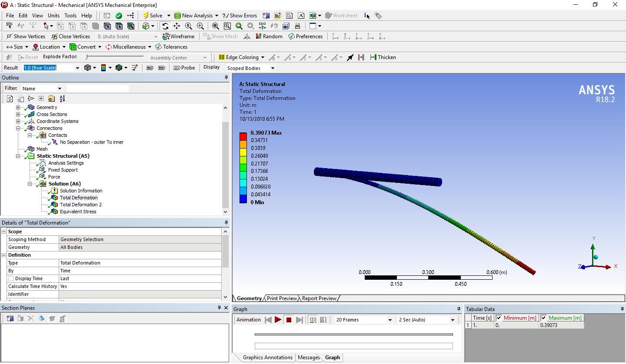The image size is (626, 364).
Task: Play the deformation animation
Action: (x=278, y=320)
